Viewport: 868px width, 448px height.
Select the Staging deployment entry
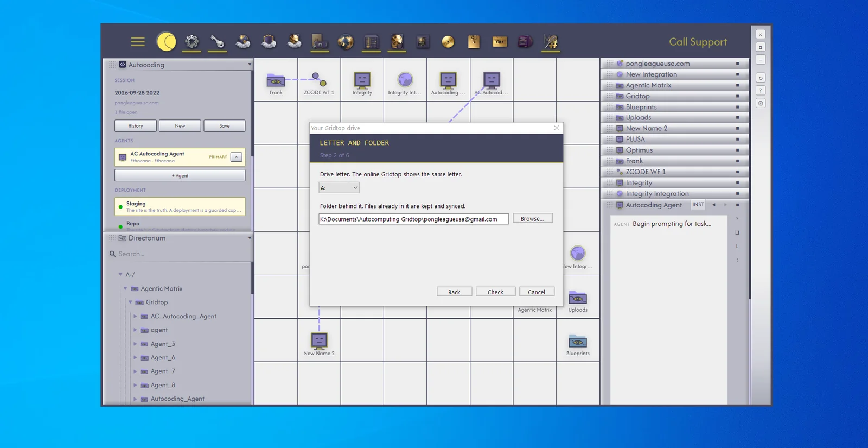pos(180,206)
